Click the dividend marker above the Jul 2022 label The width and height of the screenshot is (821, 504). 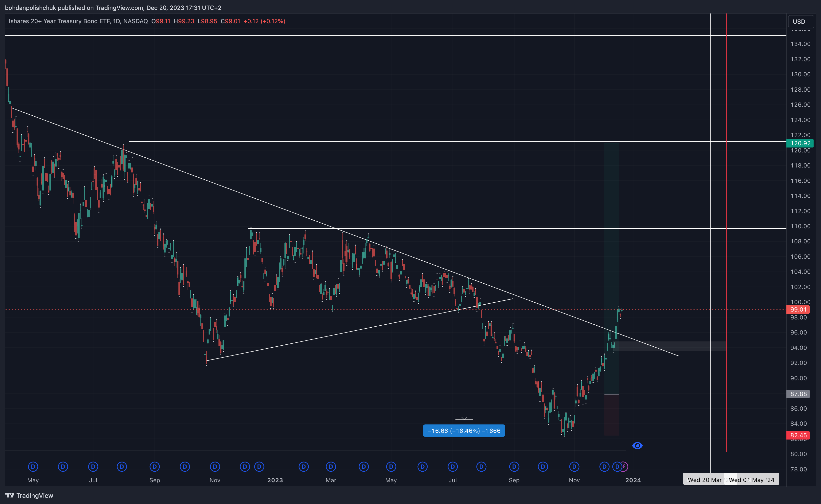[93, 467]
